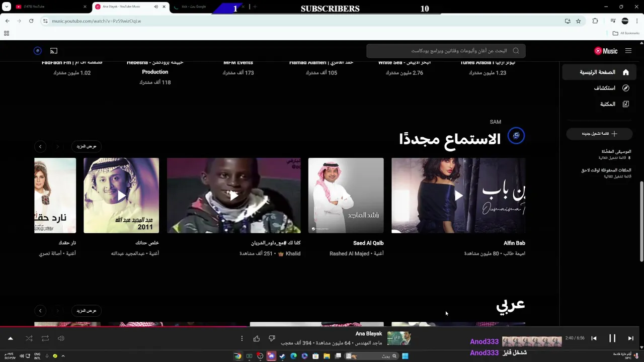Viewport: 644px width, 362px height.
Task: Pause the current song
Action: (x=612, y=338)
